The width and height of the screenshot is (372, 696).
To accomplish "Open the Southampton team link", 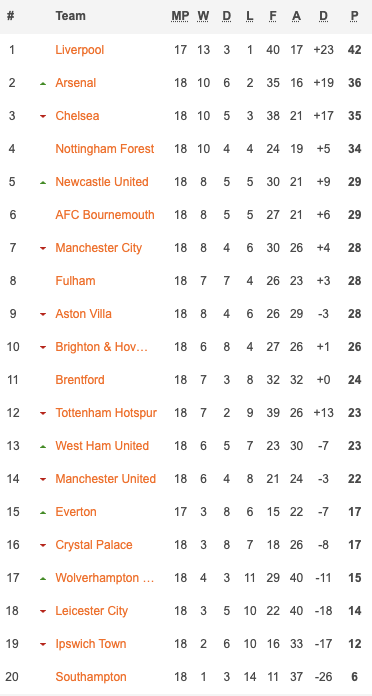I will (x=91, y=677).
